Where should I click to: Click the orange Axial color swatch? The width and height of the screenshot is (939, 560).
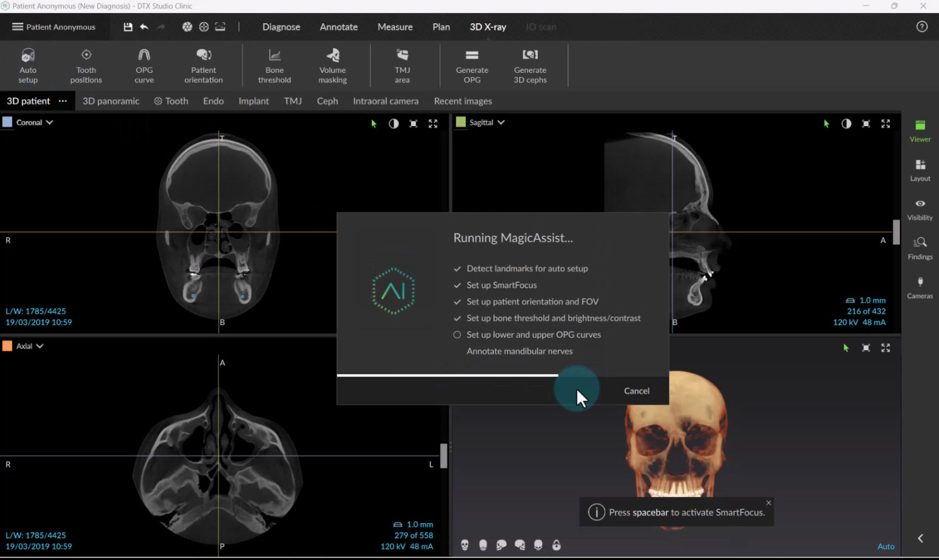(x=7, y=346)
